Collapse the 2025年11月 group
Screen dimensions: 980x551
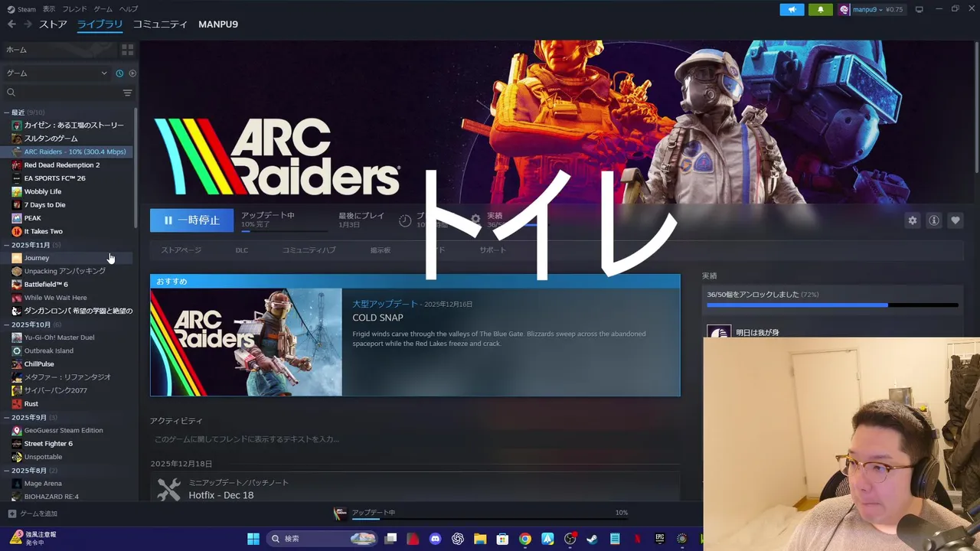coord(6,245)
